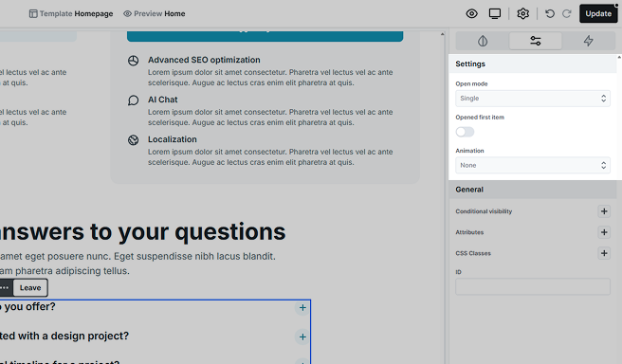Click the ID input field
This screenshot has width=622, height=364.
pyautogui.click(x=532, y=286)
